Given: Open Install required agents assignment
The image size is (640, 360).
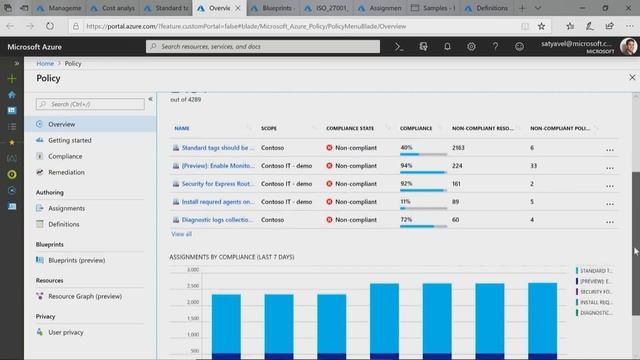Looking at the screenshot, I should tap(218, 202).
